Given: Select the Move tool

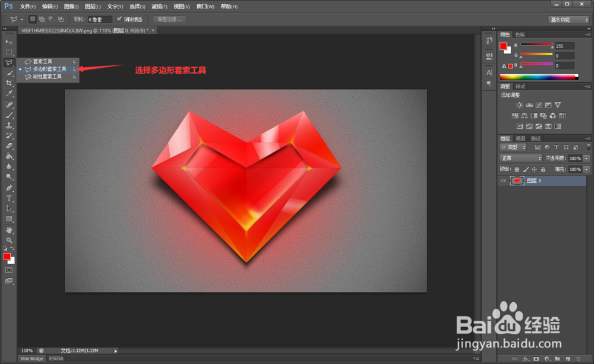Looking at the screenshot, I should pyautogui.click(x=9, y=42).
